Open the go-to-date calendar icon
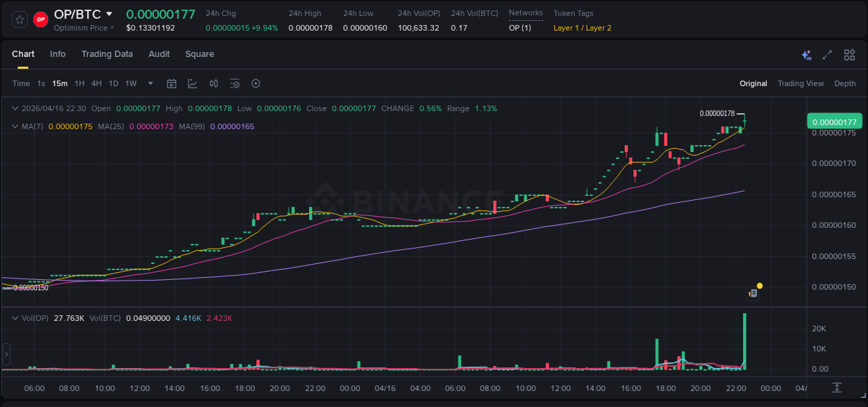This screenshot has width=868, height=407. coord(172,83)
